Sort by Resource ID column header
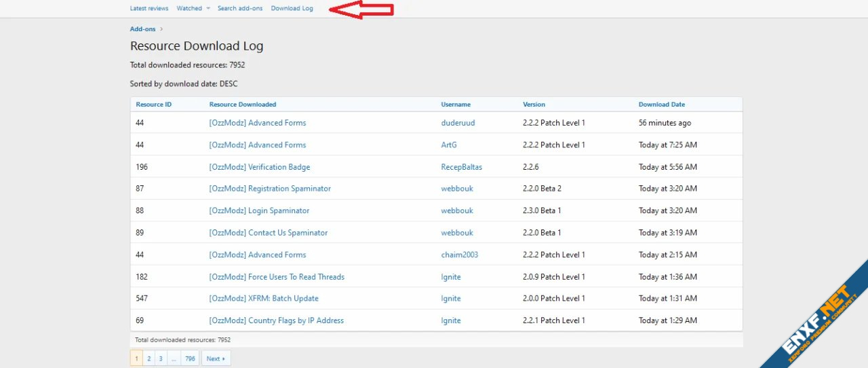 click(x=153, y=105)
